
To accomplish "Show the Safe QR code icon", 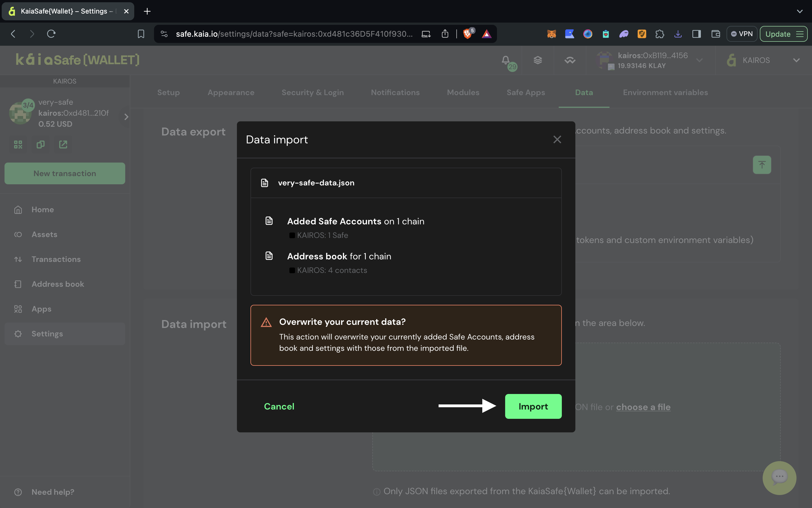I will tap(18, 144).
